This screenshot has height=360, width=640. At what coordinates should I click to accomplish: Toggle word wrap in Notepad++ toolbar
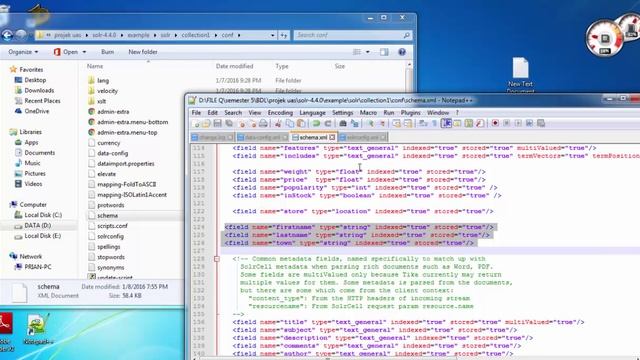tap(423, 123)
